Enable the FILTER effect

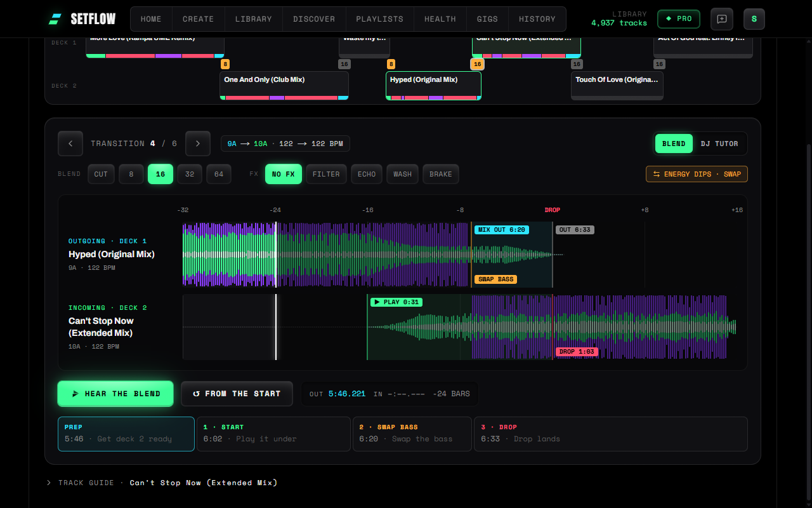[x=326, y=174]
